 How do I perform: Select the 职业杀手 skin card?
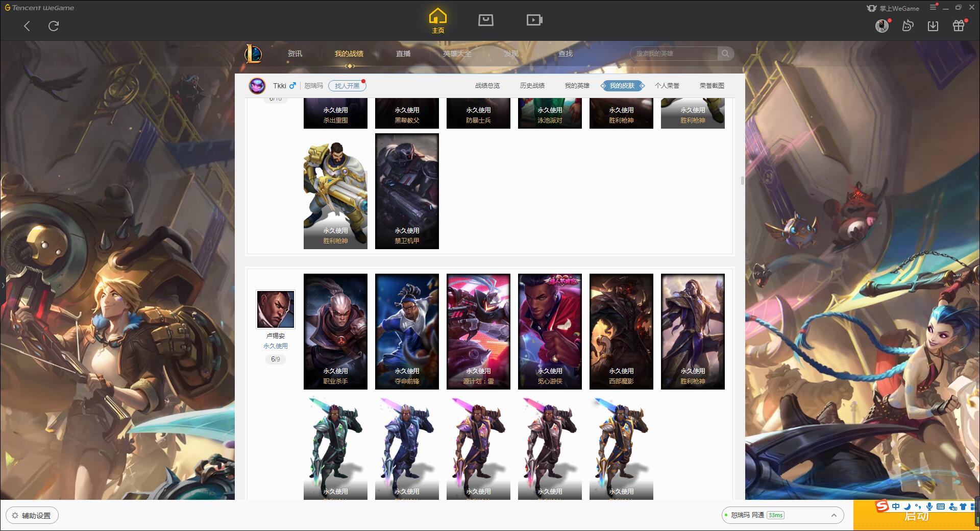(335, 332)
